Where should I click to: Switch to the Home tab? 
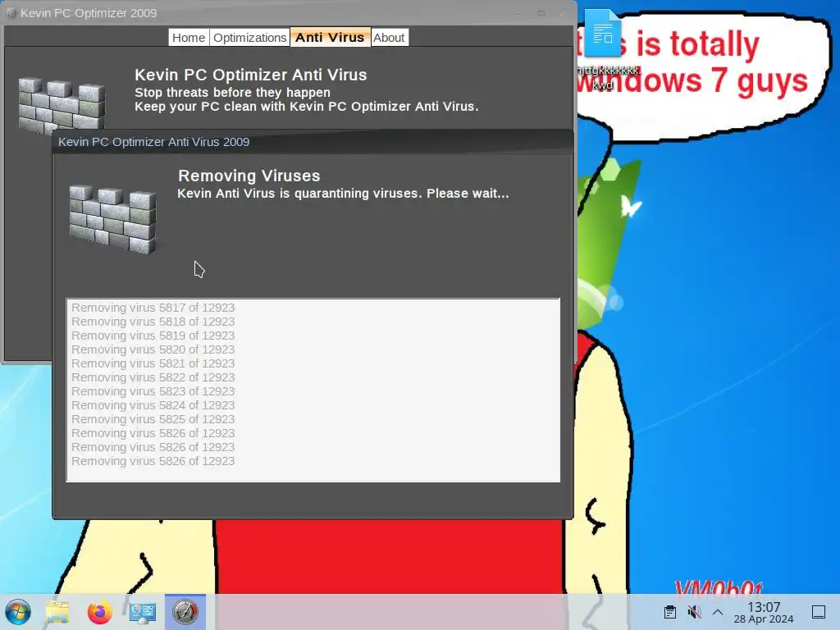(189, 38)
